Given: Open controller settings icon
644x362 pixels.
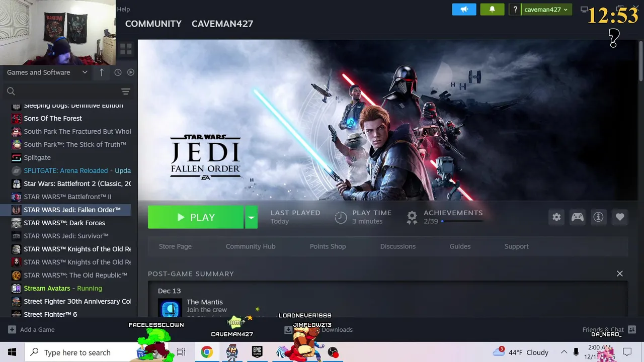Looking at the screenshot, I should point(578,217).
